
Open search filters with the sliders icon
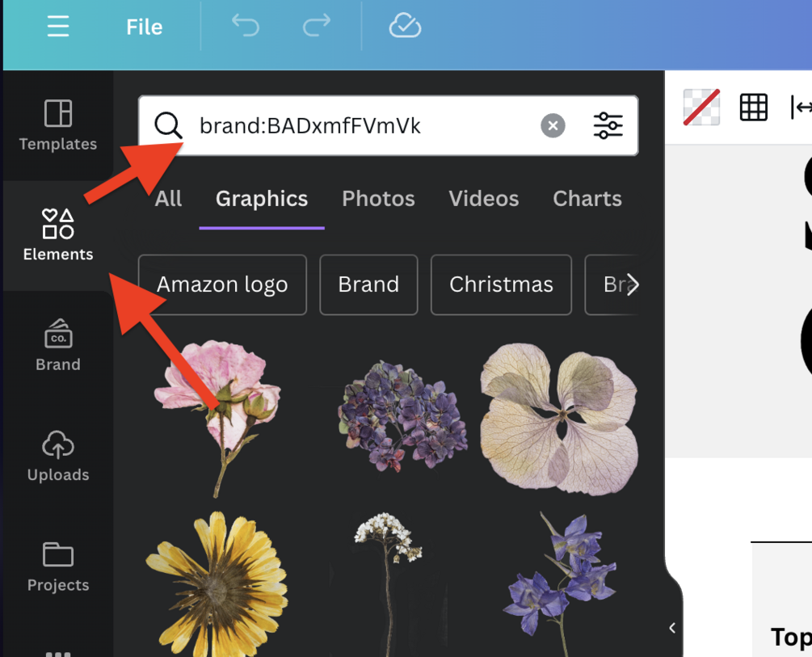tap(608, 125)
